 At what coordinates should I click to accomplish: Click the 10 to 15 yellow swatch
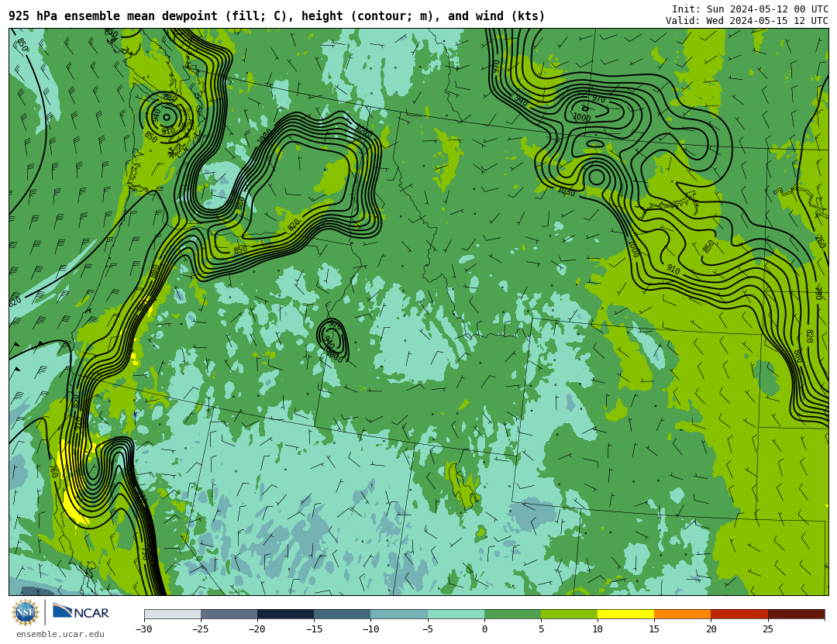625,614
